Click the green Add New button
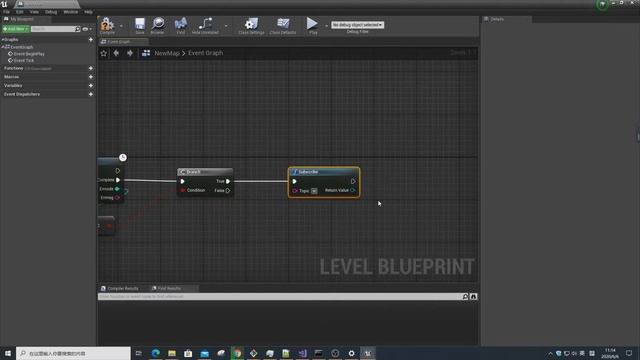640x360 pixels. pos(16,29)
